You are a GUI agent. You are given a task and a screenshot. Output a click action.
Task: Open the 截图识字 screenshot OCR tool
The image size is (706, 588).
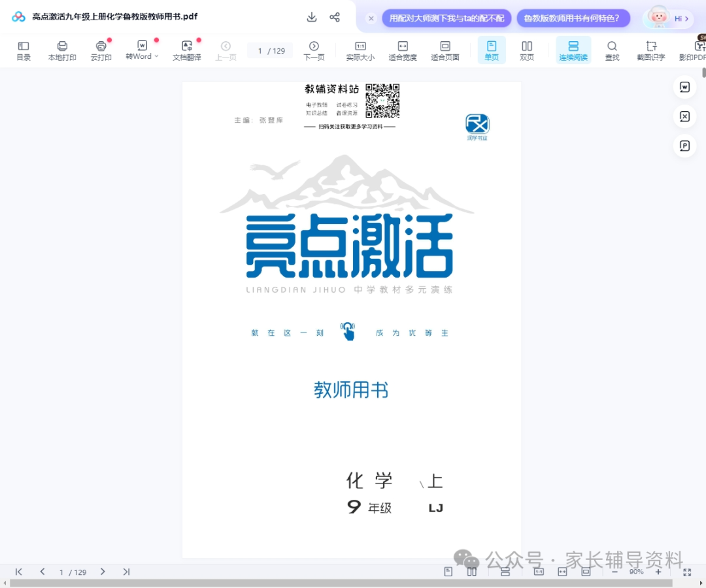[x=650, y=51]
